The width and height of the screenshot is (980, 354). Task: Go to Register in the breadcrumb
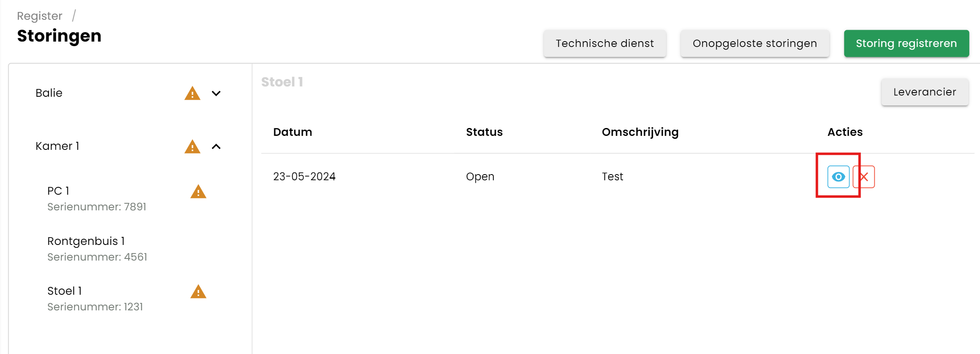[39, 16]
